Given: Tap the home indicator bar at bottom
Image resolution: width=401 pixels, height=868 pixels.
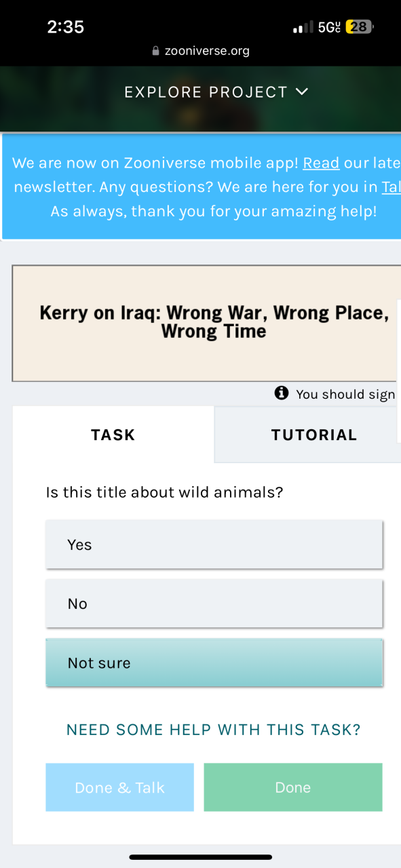Looking at the screenshot, I should coord(201,857).
